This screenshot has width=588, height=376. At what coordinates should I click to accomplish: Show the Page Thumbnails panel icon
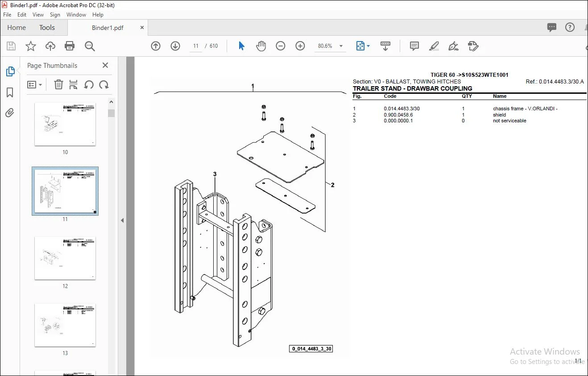(x=10, y=71)
